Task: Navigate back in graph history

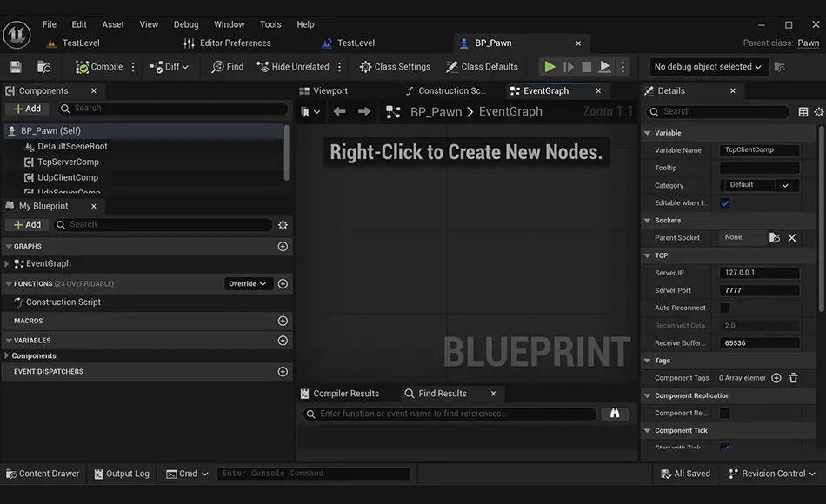Action: tap(340, 111)
